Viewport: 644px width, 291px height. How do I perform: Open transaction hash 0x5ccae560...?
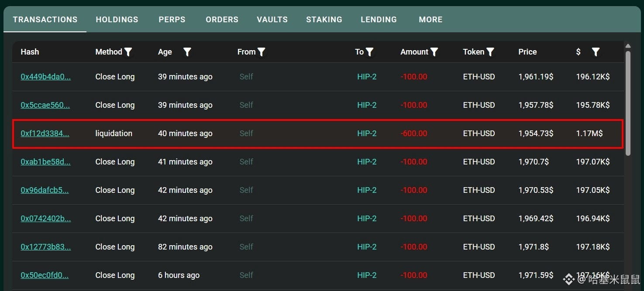click(45, 105)
